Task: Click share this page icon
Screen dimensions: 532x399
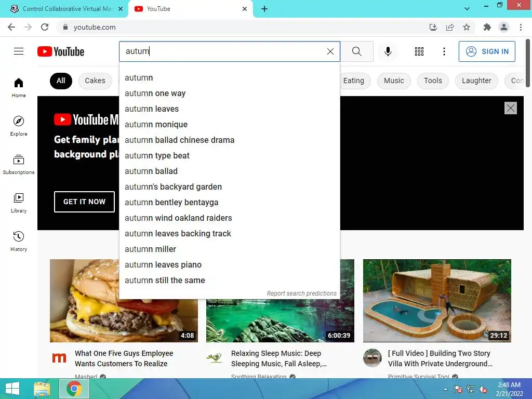Action: [450, 27]
